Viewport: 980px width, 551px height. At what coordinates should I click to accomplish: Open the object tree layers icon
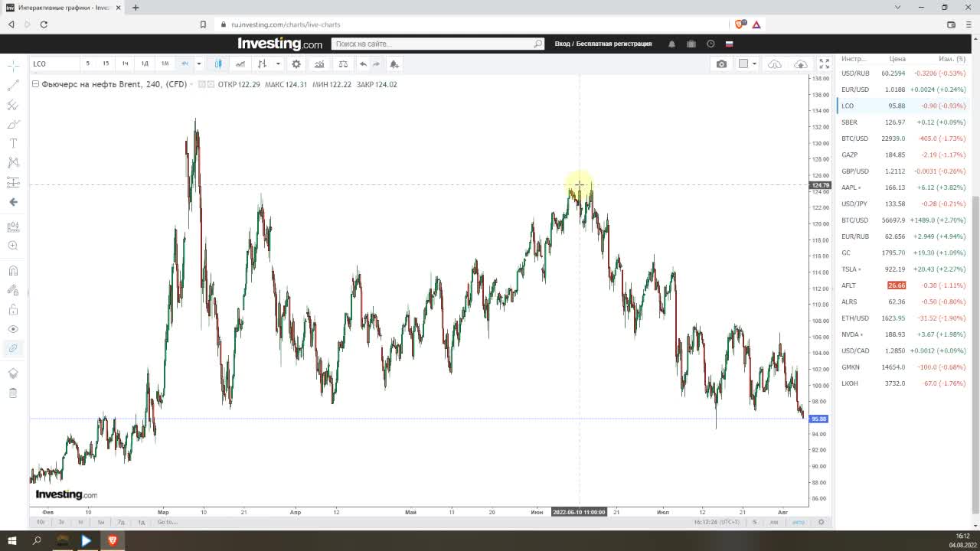tap(13, 373)
